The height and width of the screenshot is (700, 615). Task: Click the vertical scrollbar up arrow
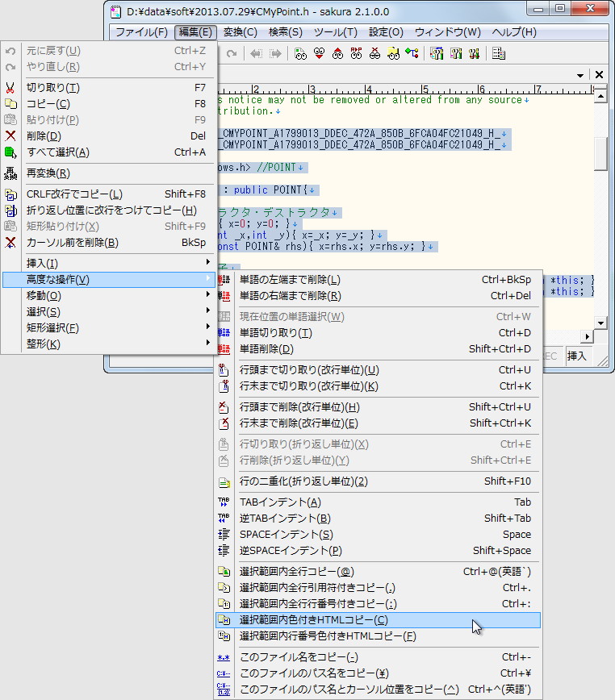coord(600,97)
